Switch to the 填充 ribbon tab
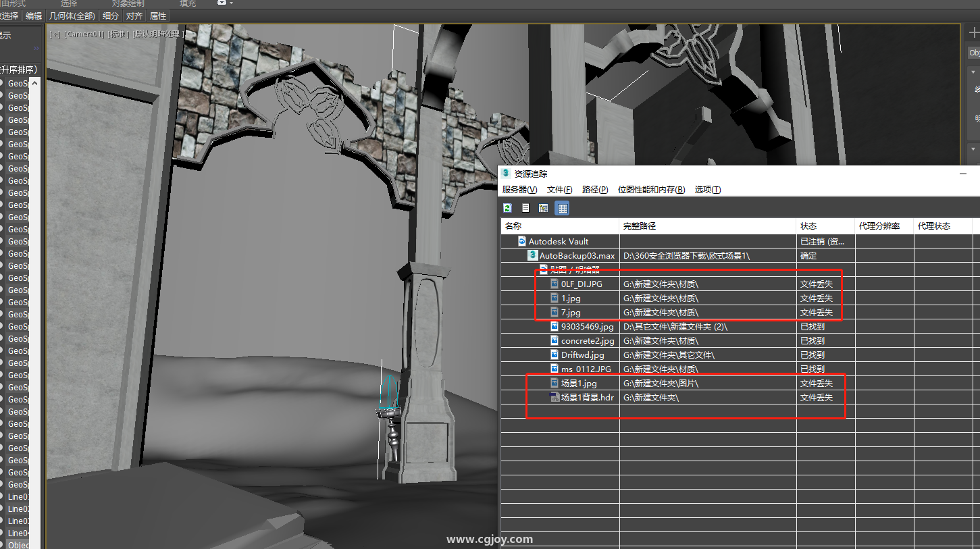 pos(188,3)
